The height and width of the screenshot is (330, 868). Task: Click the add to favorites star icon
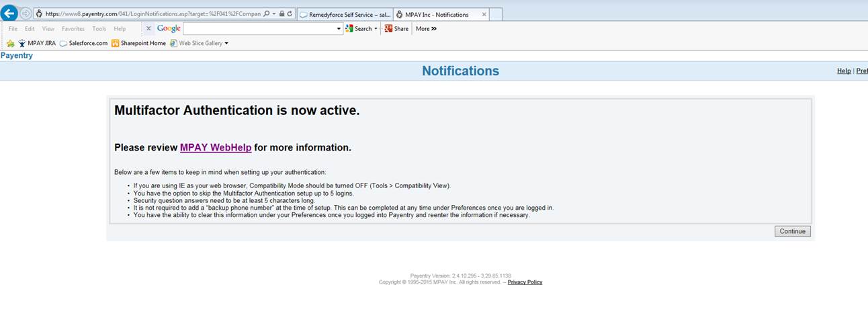[x=10, y=43]
